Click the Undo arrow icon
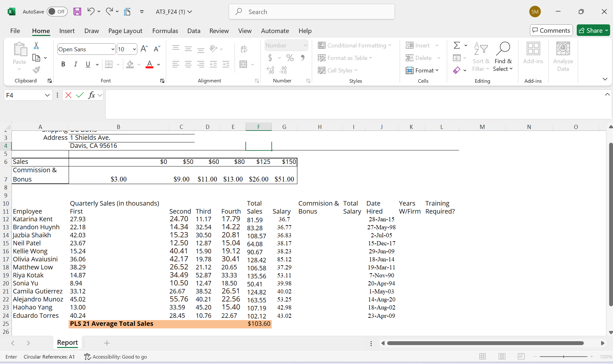Screen dimensions: 613x364 91,12
